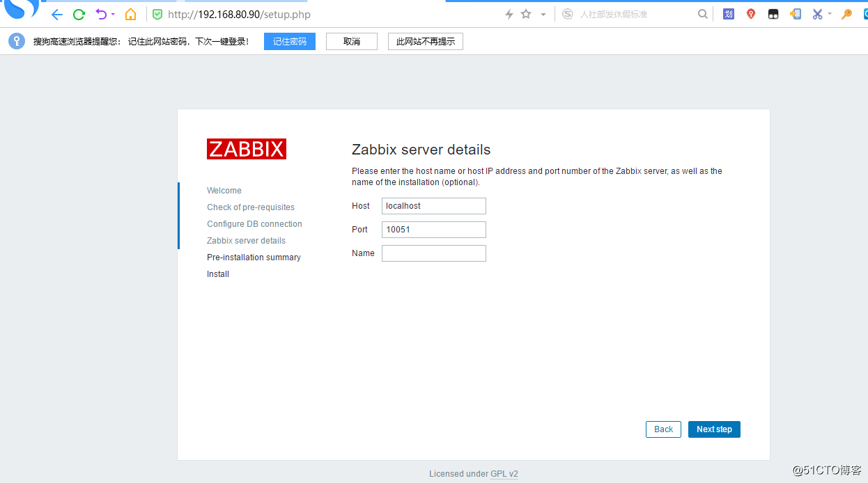The width and height of the screenshot is (868, 483).
Task: Click 记住密码 to remember password
Action: [x=290, y=42]
